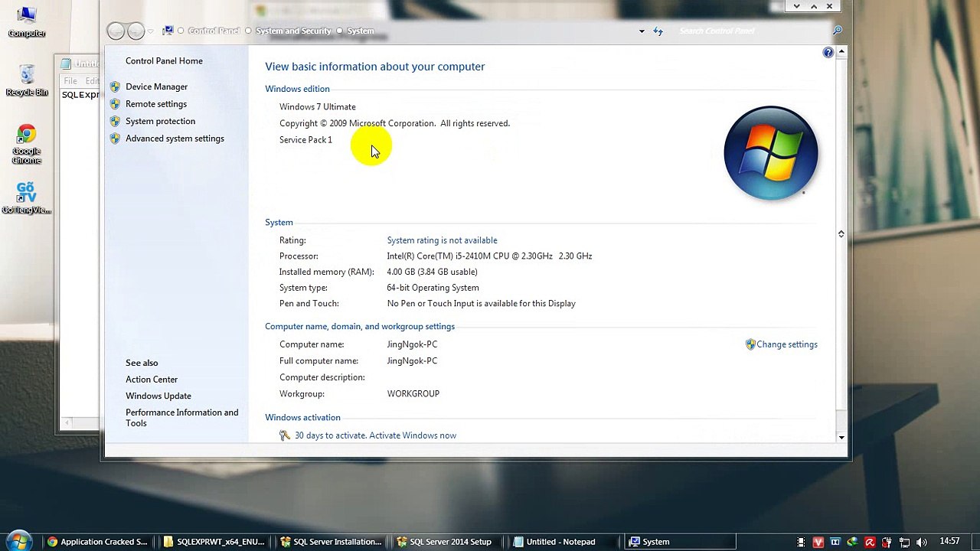Click the installed memory value 4.00 GB
Viewport: 980px width, 551px height.
[x=432, y=272]
